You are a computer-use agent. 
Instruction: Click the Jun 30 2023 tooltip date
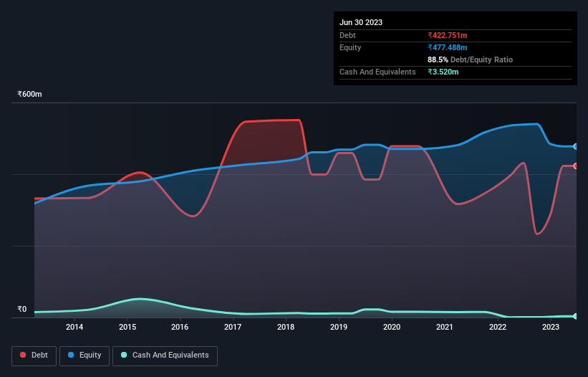click(361, 22)
